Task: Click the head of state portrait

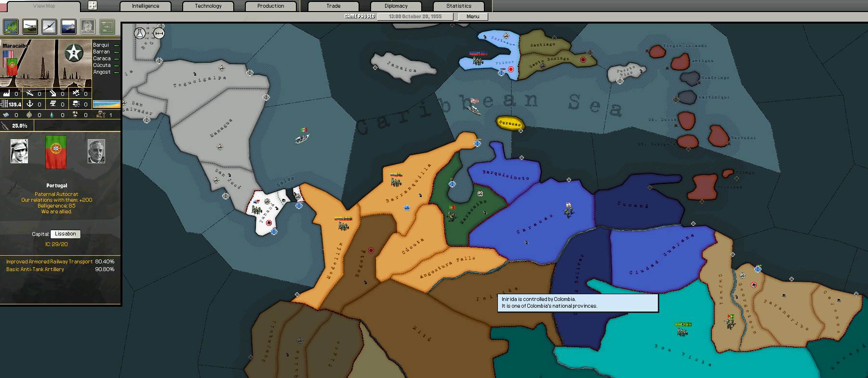Action: pos(19,151)
